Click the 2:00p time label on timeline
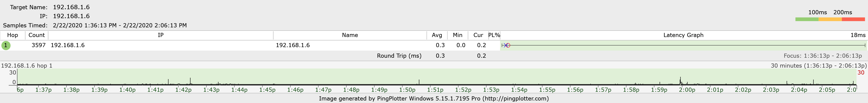The image size is (868, 103). pos(687,90)
